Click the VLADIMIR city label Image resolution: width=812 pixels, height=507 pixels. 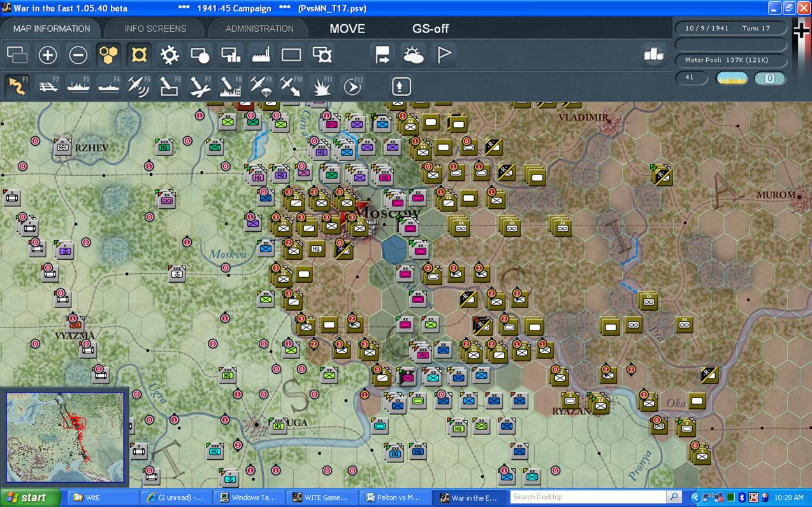click(x=583, y=118)
